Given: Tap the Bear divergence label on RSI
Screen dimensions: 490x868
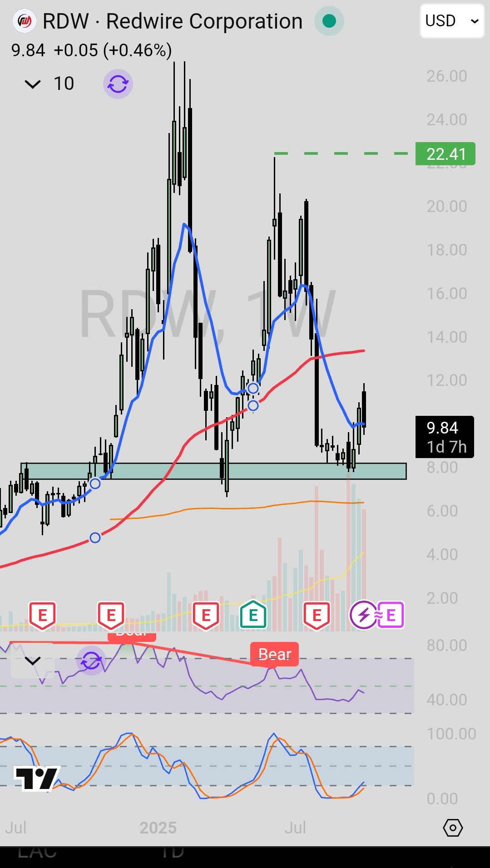Looking at the screenshot, I should tap(275, 654).
